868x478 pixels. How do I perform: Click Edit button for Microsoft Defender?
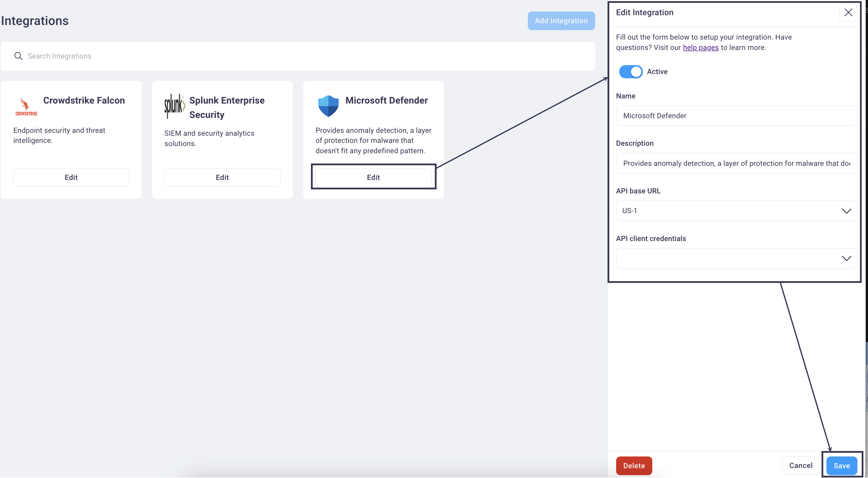[x=373, y=177]
